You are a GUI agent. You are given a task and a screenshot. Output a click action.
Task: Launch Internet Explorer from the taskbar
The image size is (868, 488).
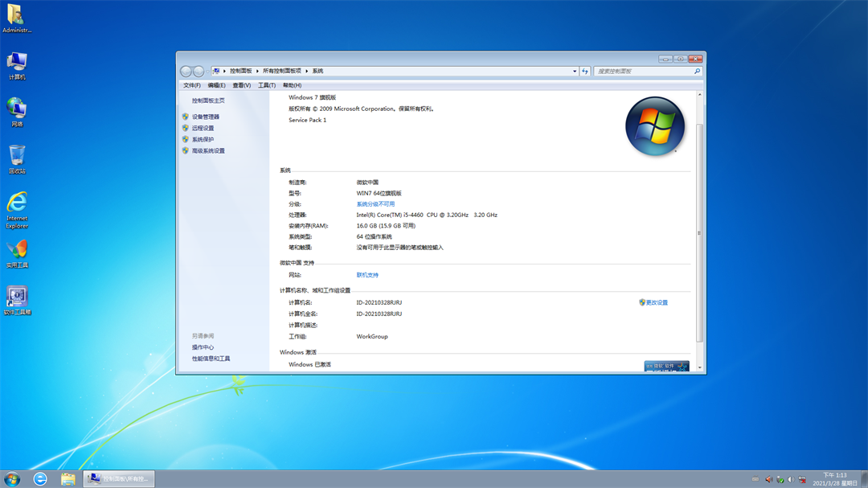pos(40,479)
